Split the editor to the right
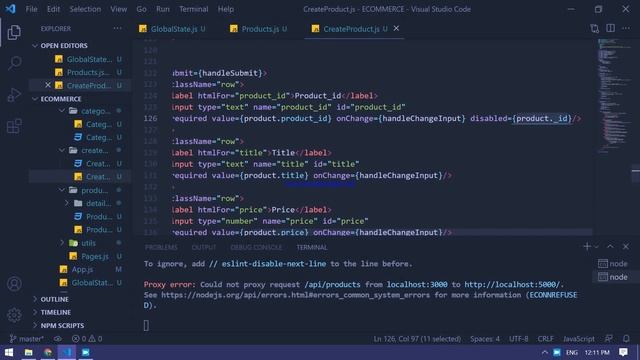Screen dimensions: 640x360 [610, 29]
